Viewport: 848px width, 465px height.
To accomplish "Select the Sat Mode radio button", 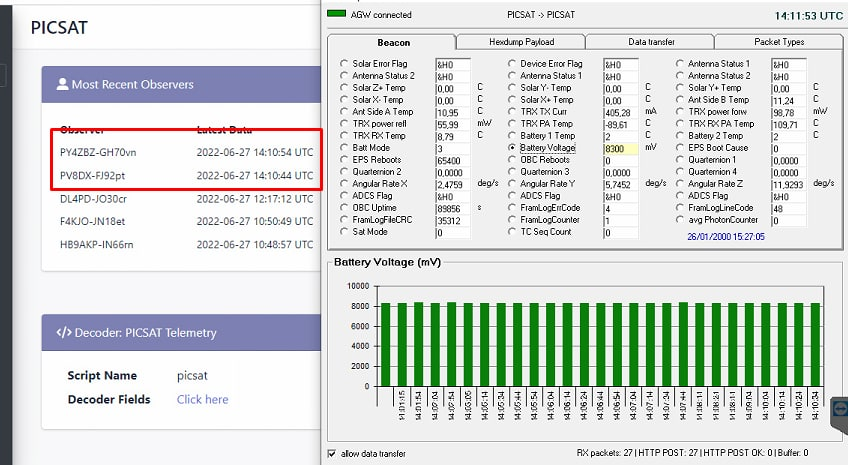I will 343,231.
